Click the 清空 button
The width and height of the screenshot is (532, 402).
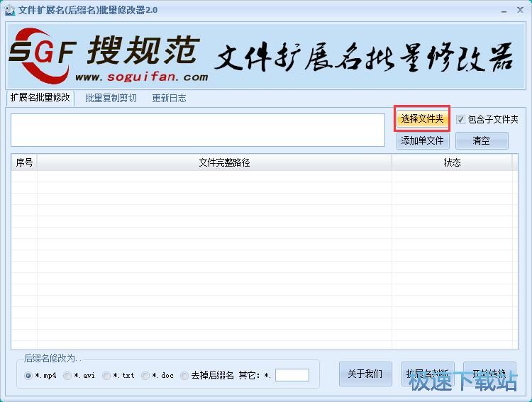482,140
